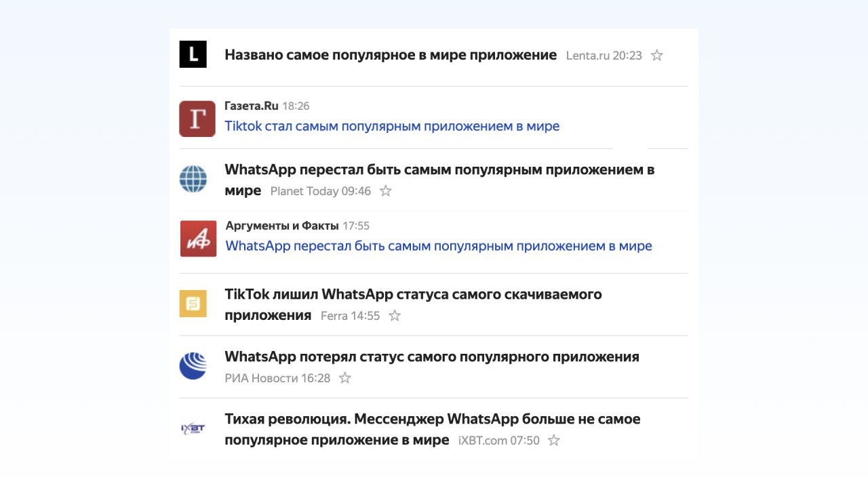Click source label Ferra 14:55
The width and height of the screenshot is (868, 488).
[351, 316]
